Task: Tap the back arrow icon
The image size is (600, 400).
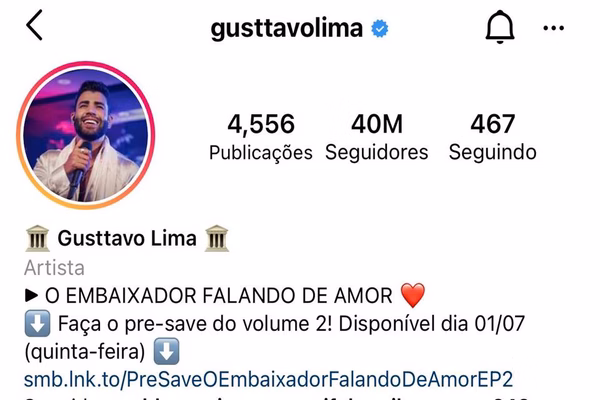Action: 34,26
